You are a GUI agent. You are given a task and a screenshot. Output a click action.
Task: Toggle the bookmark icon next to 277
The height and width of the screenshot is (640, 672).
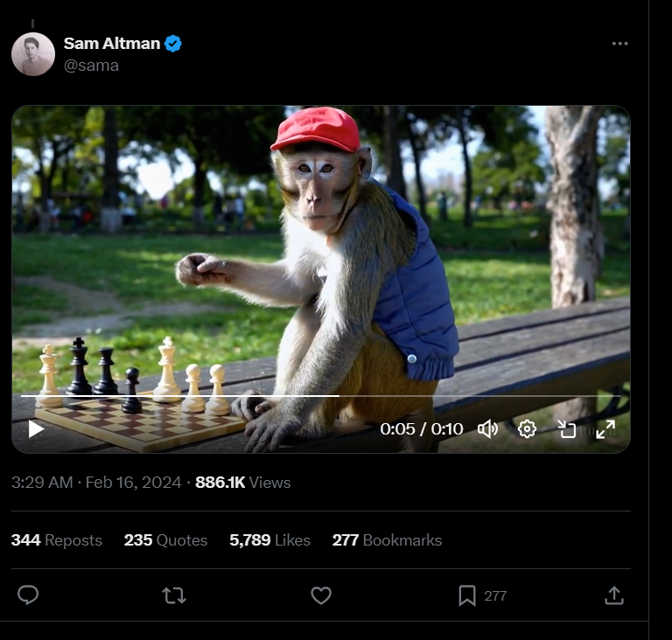467,595
